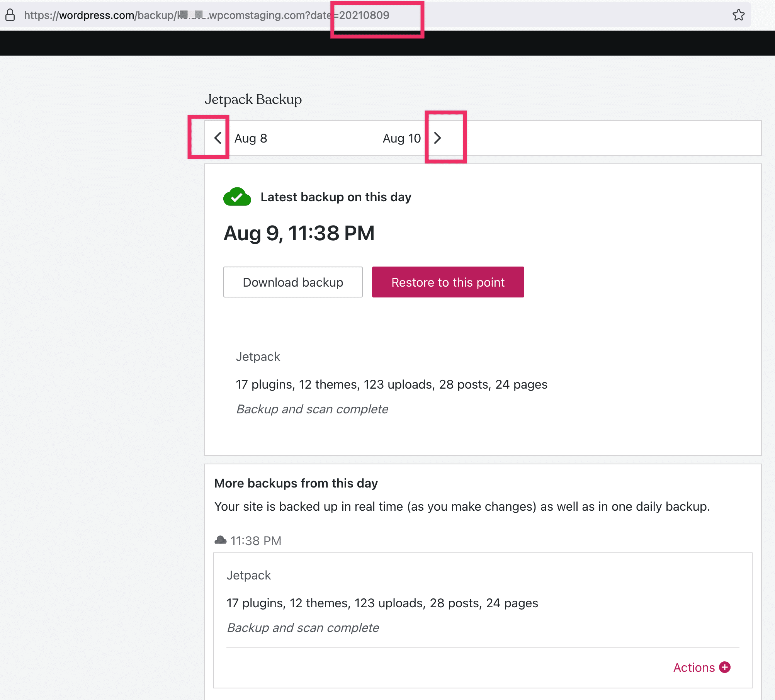The image size is (775, 700).
Task: Click the cloud icon beside 11:38 PM
Action: tap(220, 540)
